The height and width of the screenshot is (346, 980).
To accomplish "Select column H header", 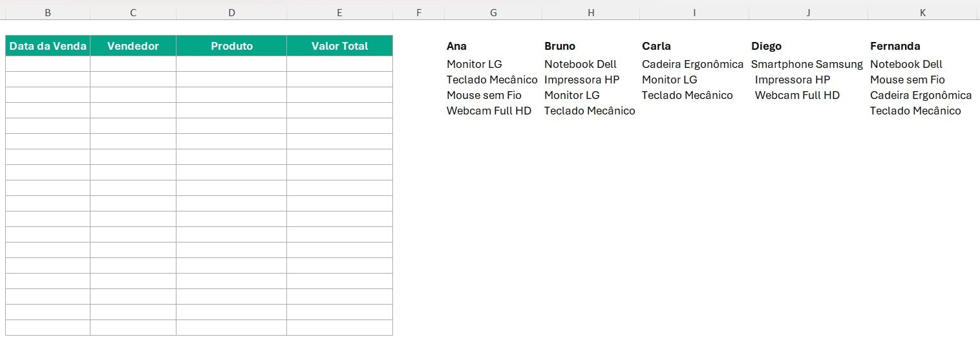I will click(x=591, y=12).
